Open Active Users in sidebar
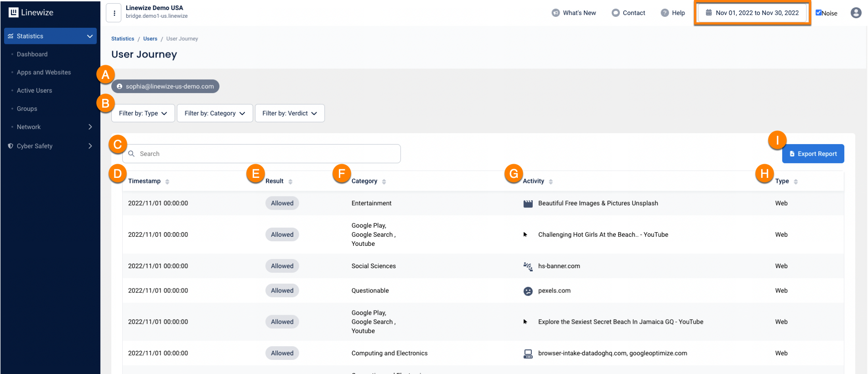 [x=34, y=91]
